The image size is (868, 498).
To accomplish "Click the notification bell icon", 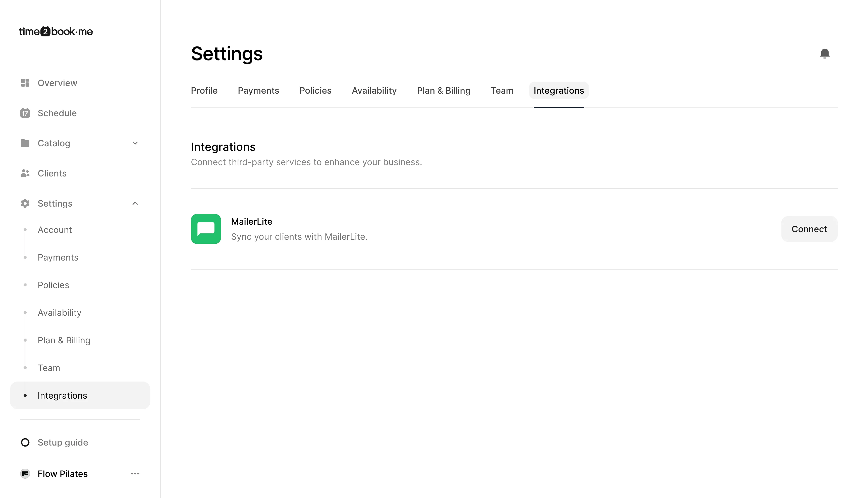I will point(825,53).
